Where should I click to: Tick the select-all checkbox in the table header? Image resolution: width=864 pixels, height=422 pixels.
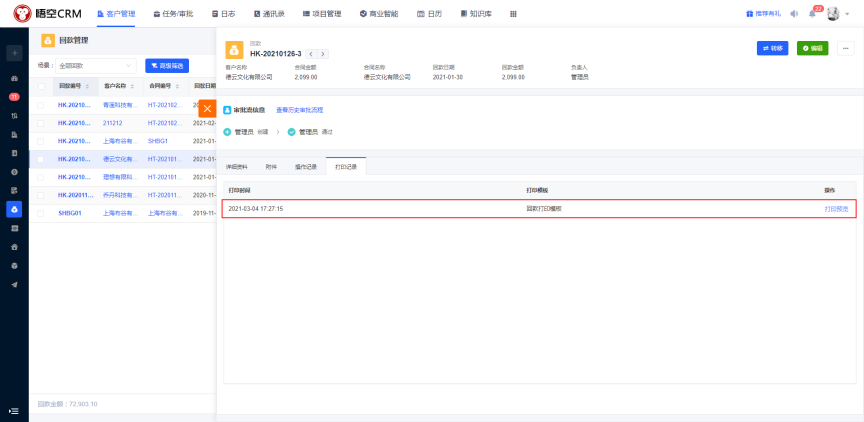pyautogui.click(x=41, y=87)
